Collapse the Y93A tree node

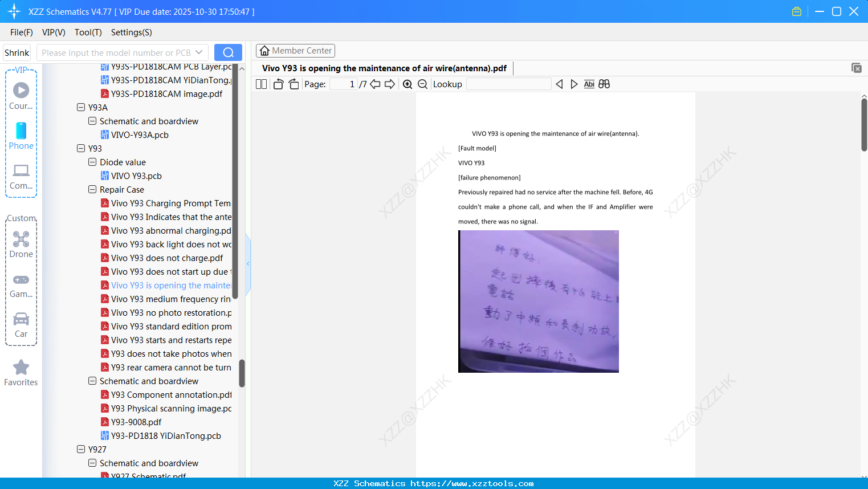tap(81, 107)
